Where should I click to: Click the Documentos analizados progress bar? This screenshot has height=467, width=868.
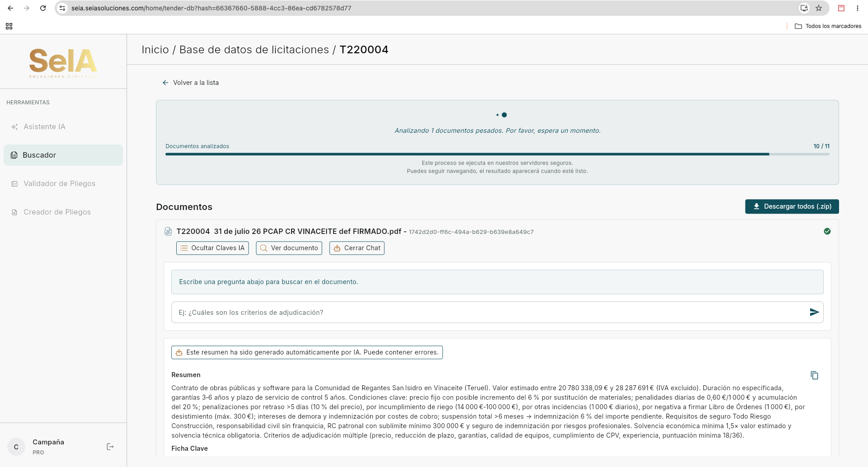[497, 154]
